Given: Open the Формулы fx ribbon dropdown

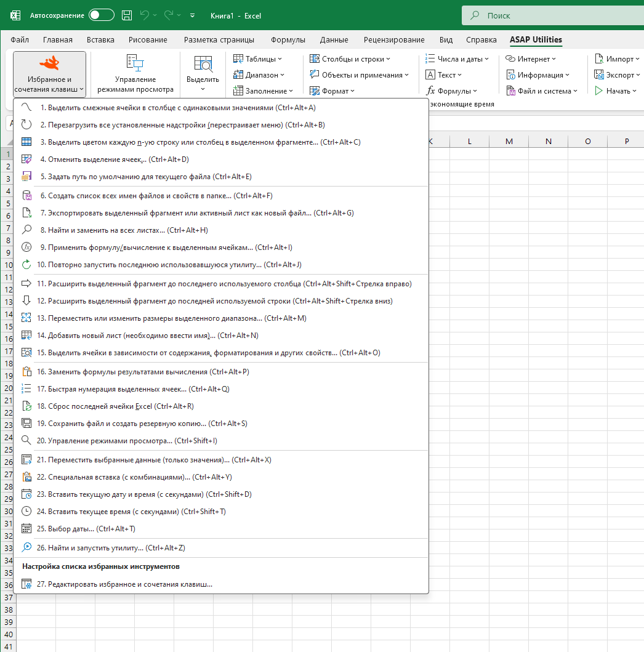Looking at the screenshot, I should click(451, 91).
